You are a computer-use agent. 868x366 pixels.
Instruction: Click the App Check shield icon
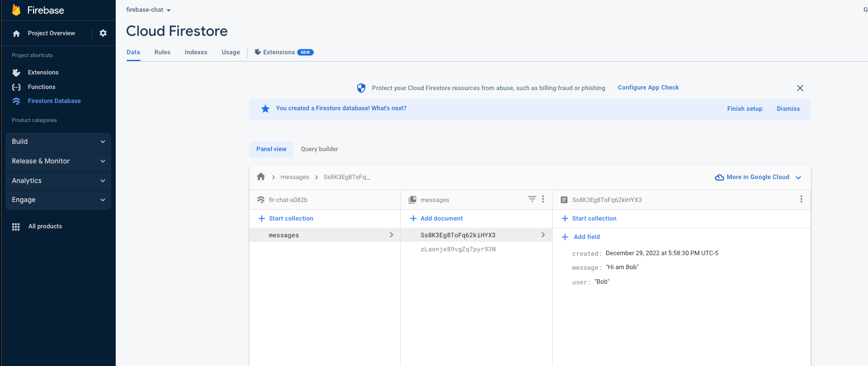(x=361, y=88)
